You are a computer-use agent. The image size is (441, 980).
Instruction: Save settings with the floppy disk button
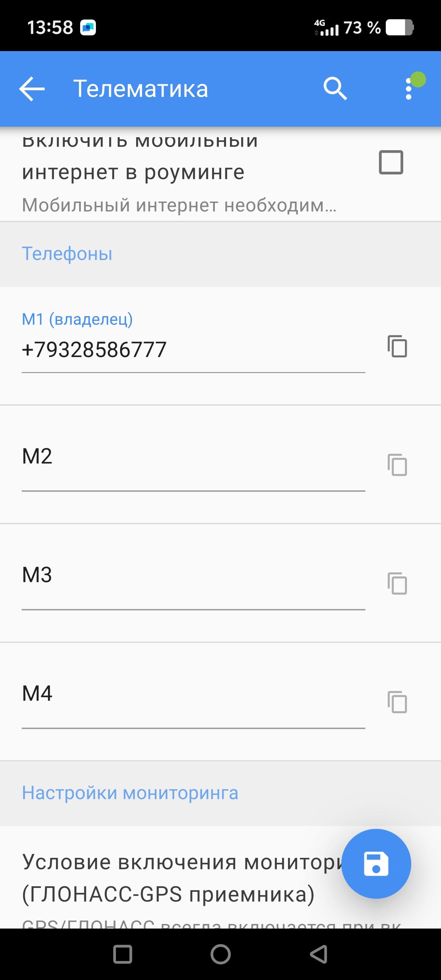coord(376,864)
